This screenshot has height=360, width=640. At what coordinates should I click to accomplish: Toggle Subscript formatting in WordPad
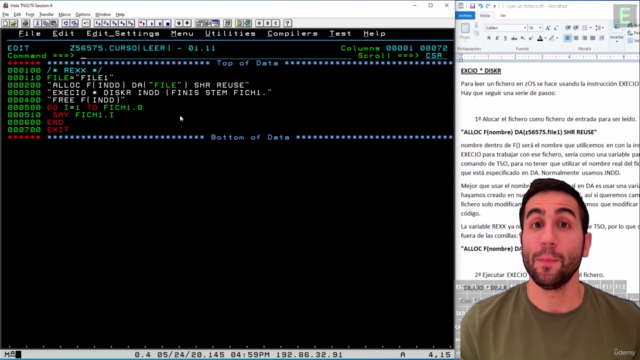[522, 38]
